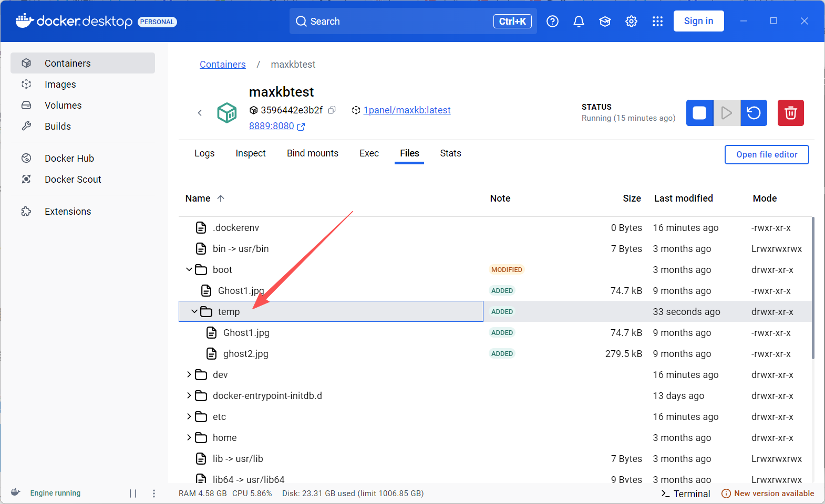The height and width of the screenshot is (504, 825).
Task: Click the MODIFIED badge on boot row
Action: tap(507, 269)
